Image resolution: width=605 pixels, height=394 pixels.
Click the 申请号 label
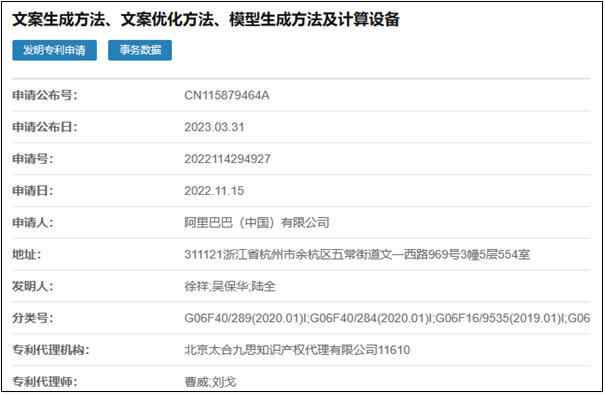click(33, 159)
